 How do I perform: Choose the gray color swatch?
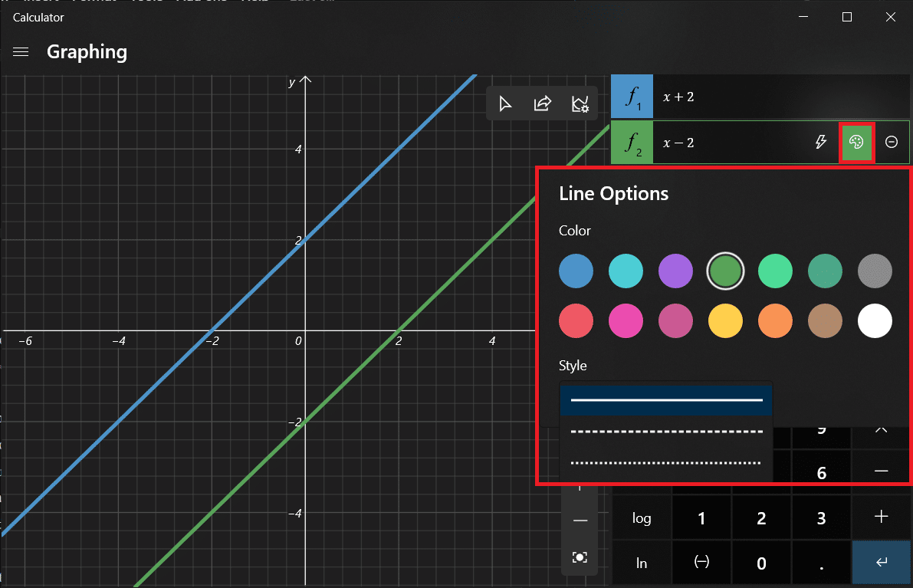875,271
